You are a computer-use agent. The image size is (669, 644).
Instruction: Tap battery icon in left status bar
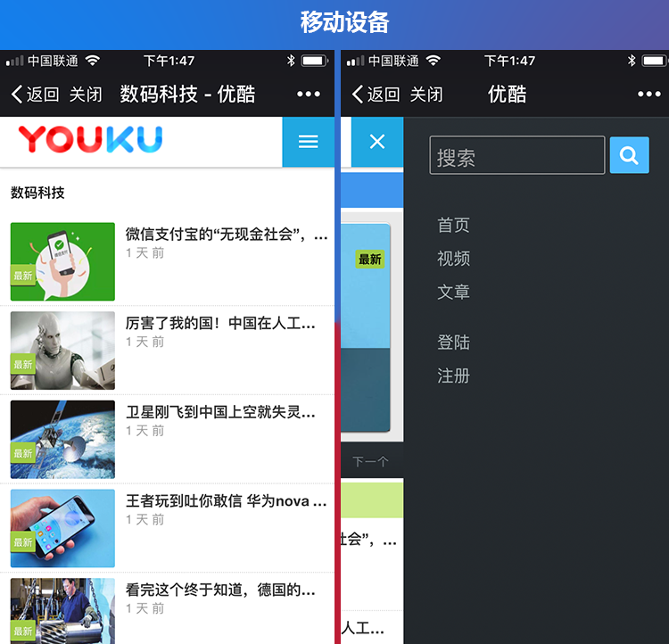[x=315, y=61]
